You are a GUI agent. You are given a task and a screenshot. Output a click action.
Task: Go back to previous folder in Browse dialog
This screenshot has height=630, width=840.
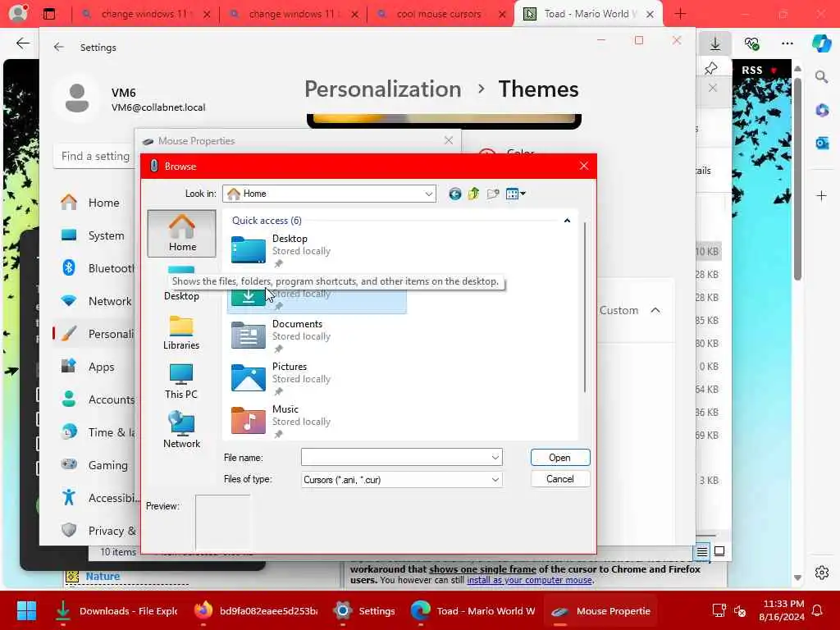[454, 194]
